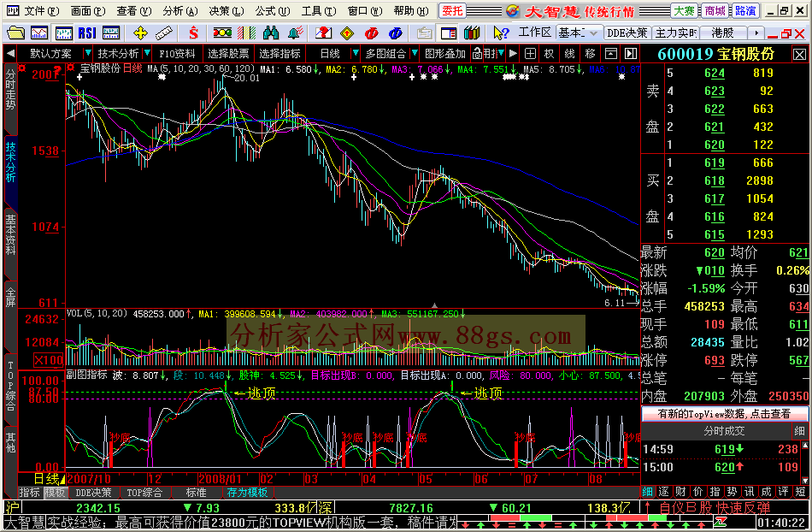Click the blue phi symbol icon
Image resolution: width=812 pixels, height=532 pixels.
click(x=395, y=33)
